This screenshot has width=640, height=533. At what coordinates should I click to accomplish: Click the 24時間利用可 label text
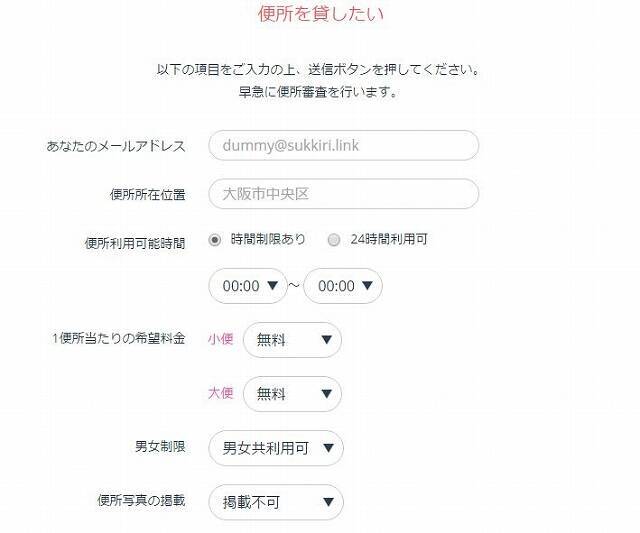click(389, 240)
